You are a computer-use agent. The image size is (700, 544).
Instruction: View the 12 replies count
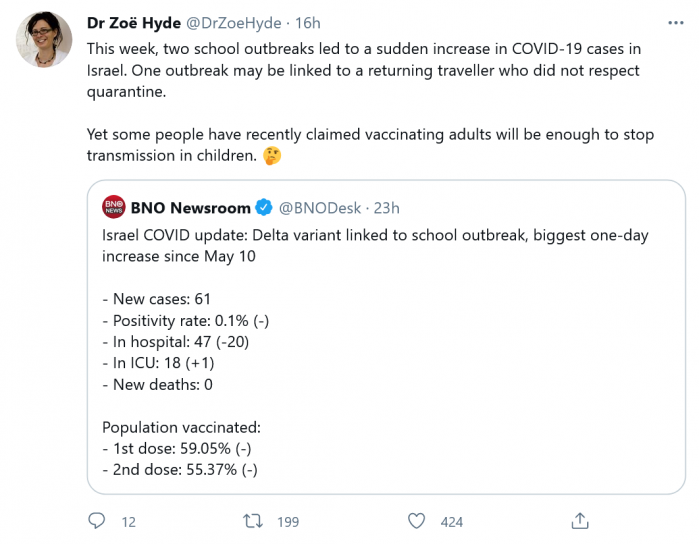(128, 521)
